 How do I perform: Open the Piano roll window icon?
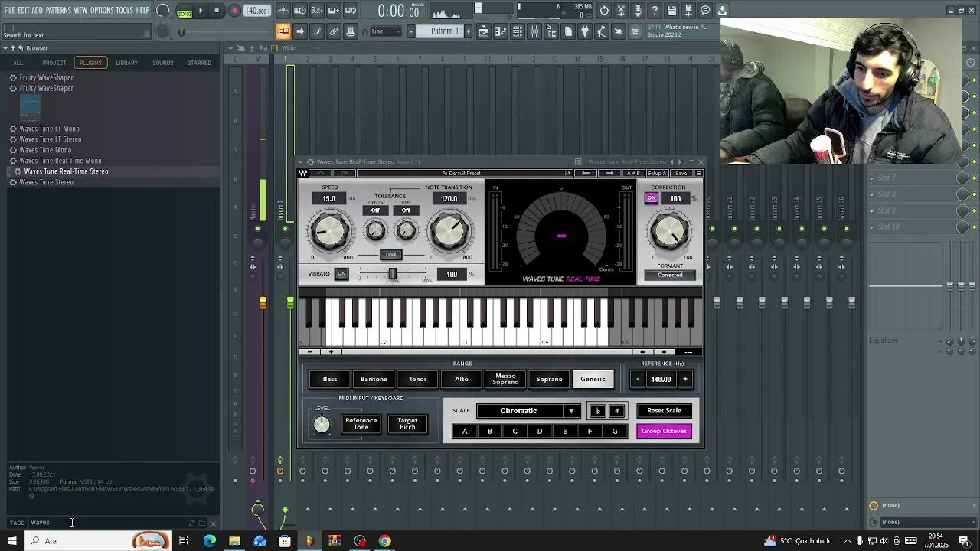501,31
